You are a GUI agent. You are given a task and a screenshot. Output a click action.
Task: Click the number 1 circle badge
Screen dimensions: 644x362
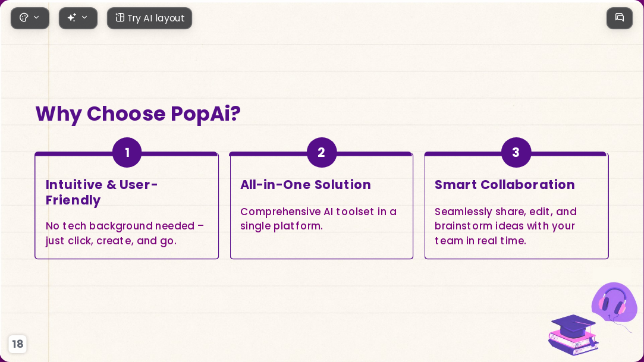[x=127, y=152]
